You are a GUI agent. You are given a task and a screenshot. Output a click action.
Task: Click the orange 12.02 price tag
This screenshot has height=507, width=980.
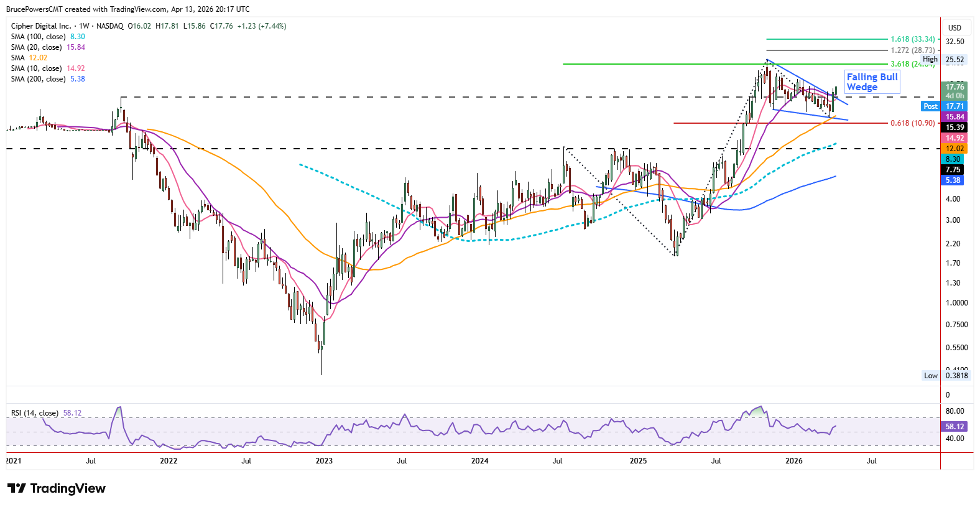[955, 149]
